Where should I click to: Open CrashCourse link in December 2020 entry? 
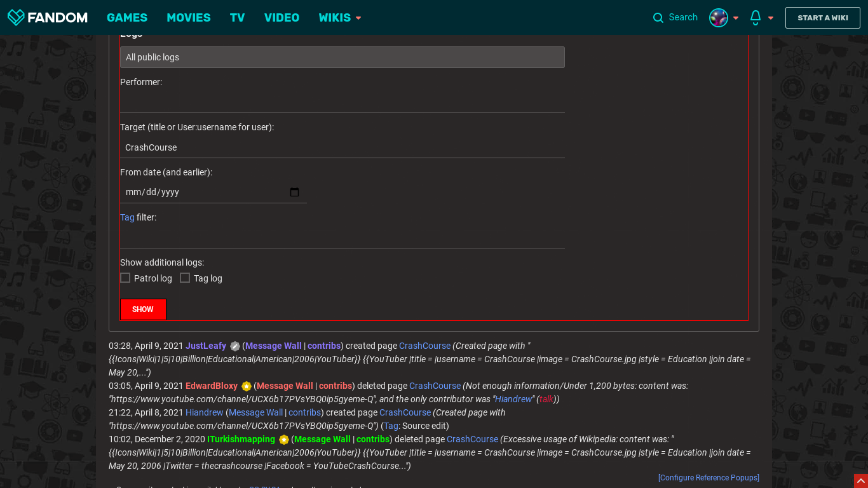(472, 439)
